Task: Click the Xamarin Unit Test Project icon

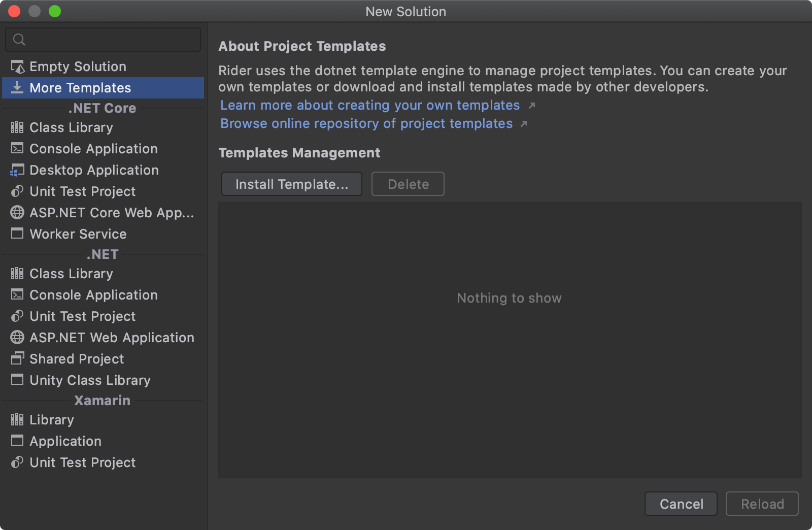Action: [x=17, y=462]
